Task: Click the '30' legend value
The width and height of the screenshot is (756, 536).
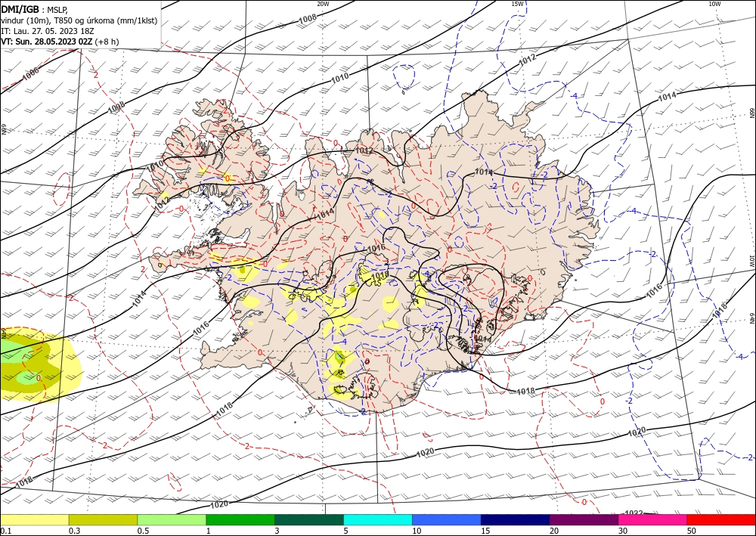Action: coord(624,531)
